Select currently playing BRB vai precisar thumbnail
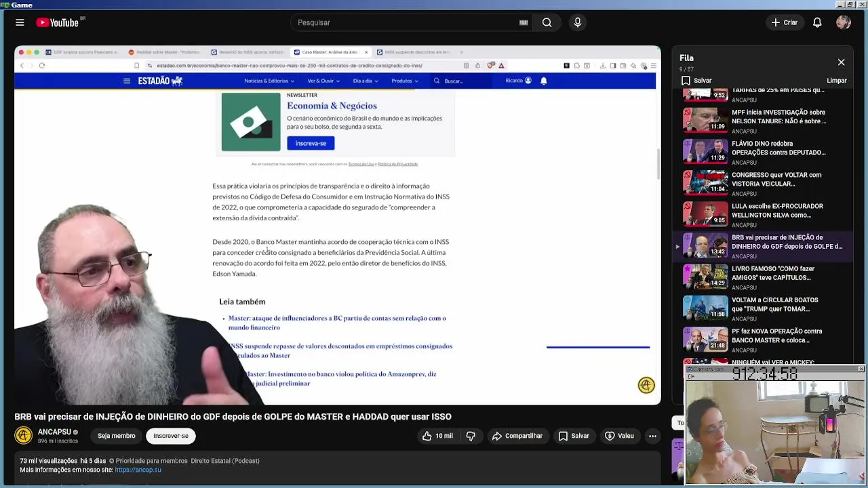 [x=705, y=245]
